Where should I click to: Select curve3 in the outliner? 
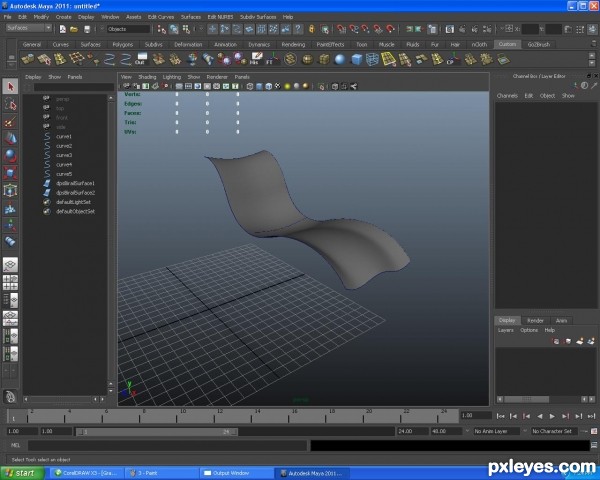pyautogui.click(x=64, y=155)
